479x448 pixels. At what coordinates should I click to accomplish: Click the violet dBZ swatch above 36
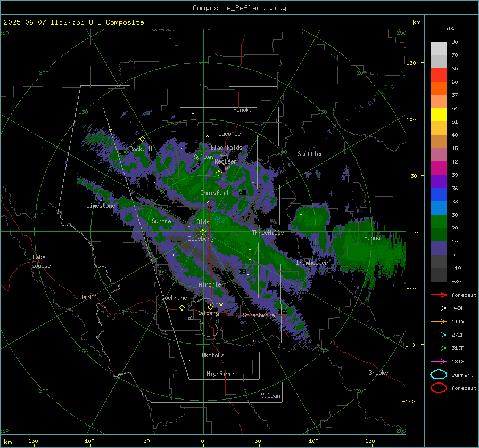[439, 181]
